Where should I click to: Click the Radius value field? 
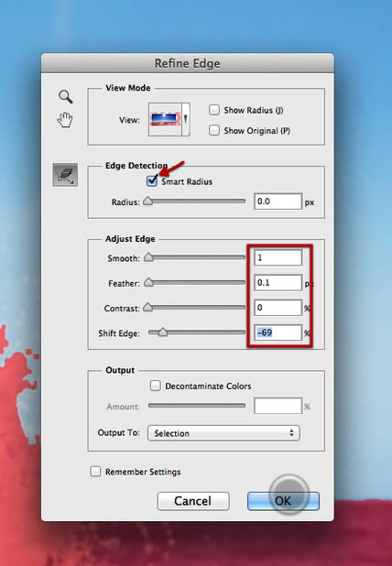coord(278,201)
